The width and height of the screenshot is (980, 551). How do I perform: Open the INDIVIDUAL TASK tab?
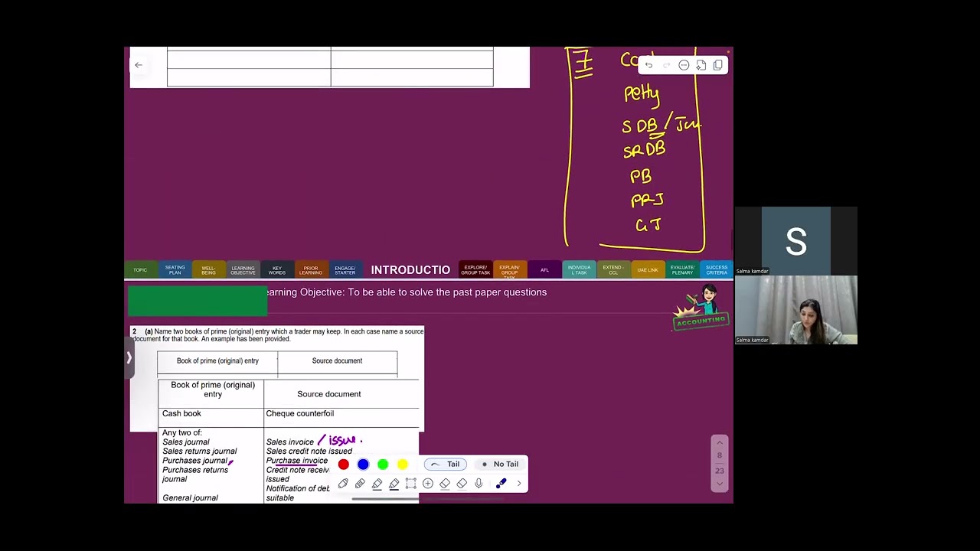579,270
